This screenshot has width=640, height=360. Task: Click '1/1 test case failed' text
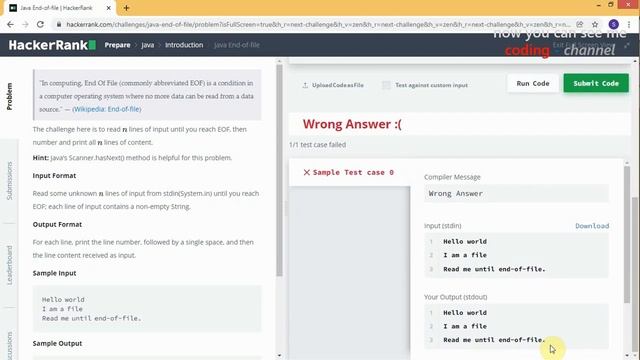pos(318,144)
